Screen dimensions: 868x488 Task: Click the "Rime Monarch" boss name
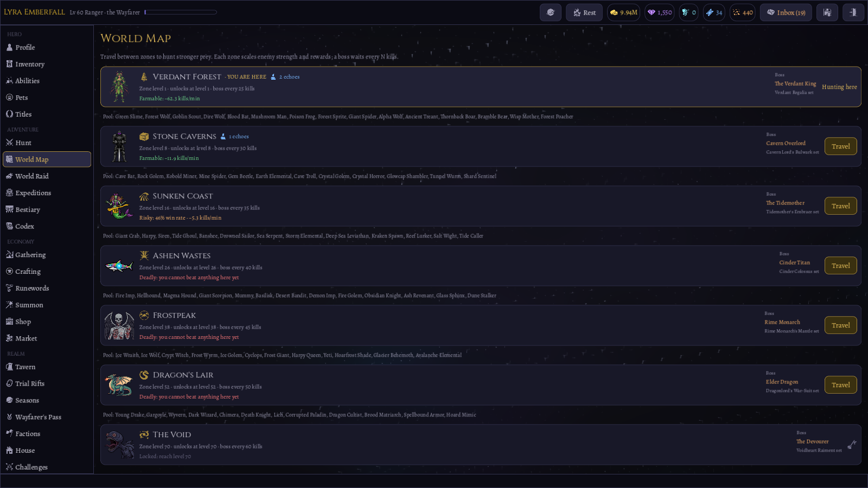pos(782,322)
